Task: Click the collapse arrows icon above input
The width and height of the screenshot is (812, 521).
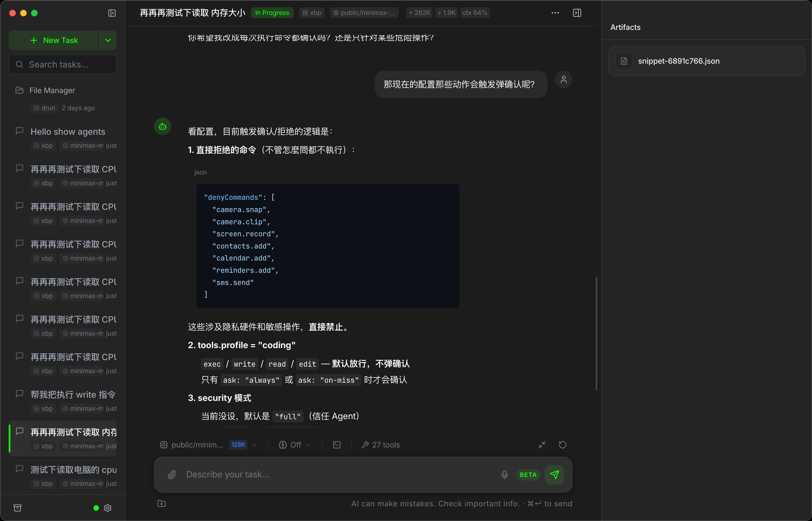Action: coord(542,445)
